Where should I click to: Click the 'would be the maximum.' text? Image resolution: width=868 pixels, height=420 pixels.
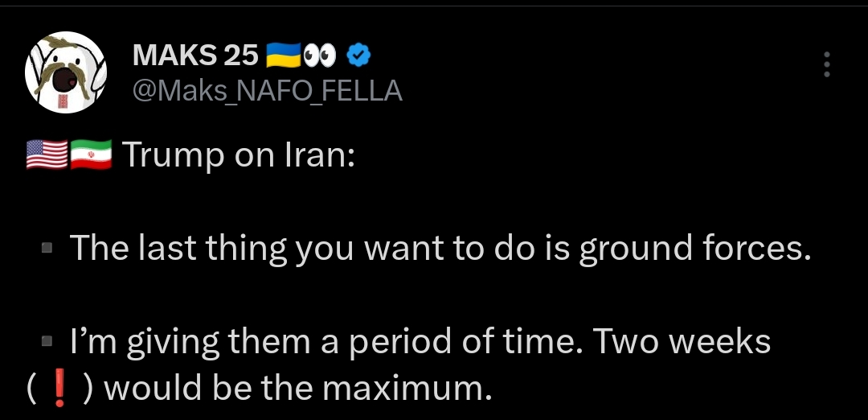point(297,389)
